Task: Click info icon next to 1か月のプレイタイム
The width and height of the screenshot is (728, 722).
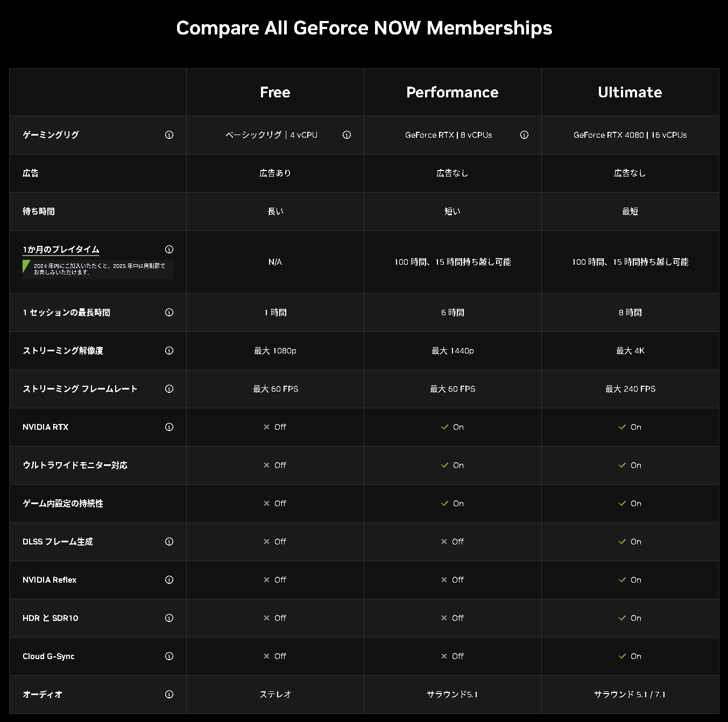Action: click(169, 250)
